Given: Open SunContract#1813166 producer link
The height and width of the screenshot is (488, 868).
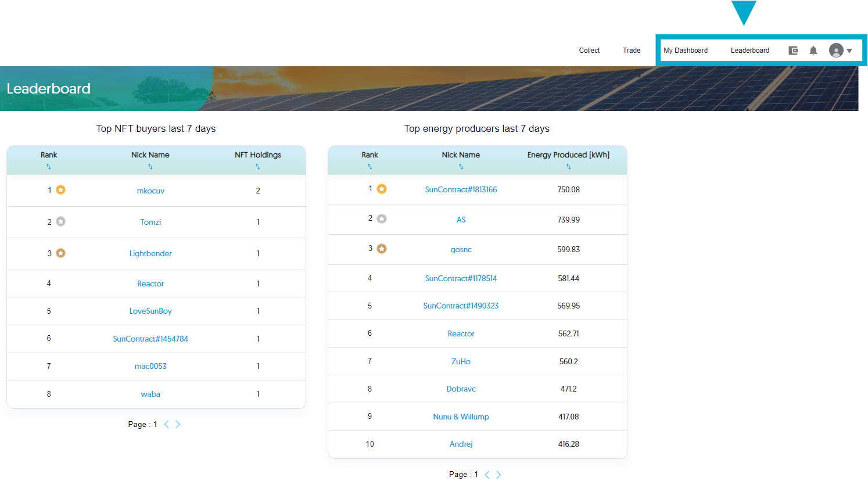Looking at the screenshot, I should point(461,189).
